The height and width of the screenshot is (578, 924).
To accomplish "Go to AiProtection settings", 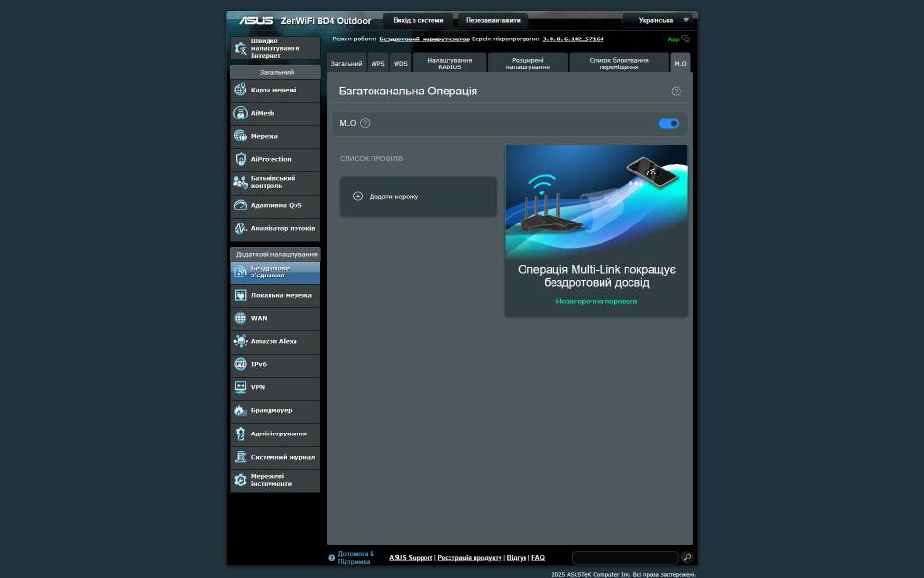I will tap(274, 159).
